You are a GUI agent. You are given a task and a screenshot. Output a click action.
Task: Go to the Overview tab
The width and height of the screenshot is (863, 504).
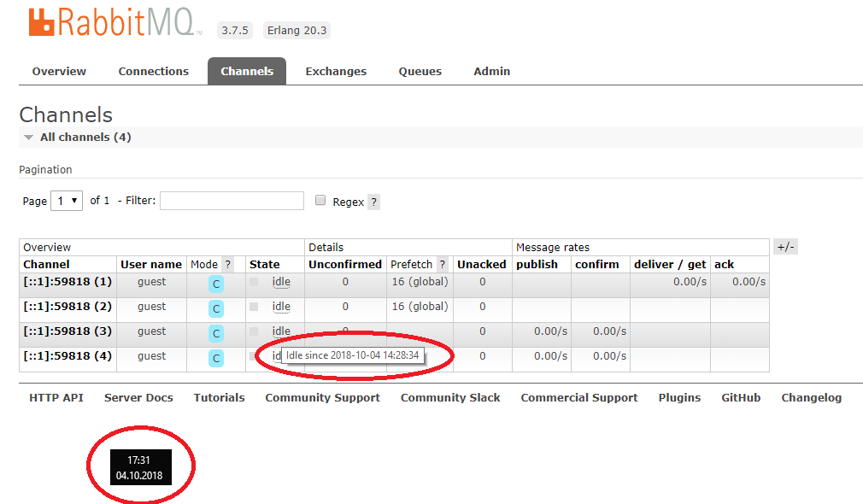(59, 72)
